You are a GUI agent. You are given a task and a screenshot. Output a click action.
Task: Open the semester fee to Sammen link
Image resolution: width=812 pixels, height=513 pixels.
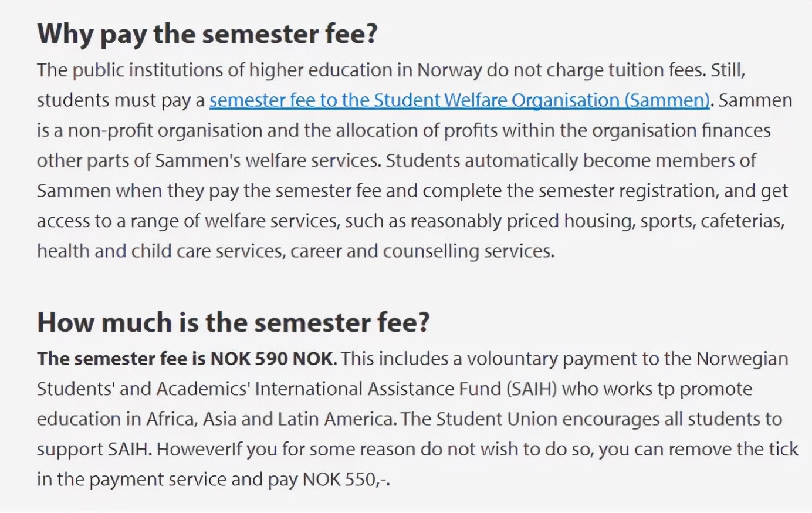459,100
